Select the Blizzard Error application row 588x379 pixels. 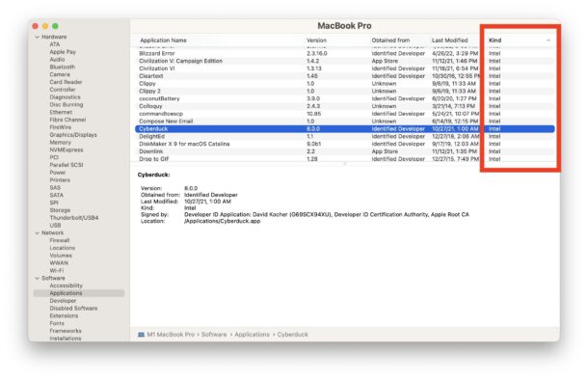tap(345, 53)
